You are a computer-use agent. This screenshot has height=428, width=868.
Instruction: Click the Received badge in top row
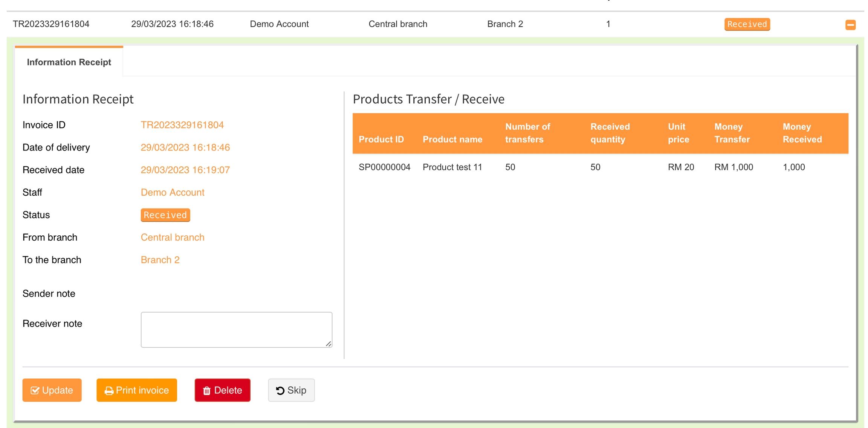coord(747,24)
